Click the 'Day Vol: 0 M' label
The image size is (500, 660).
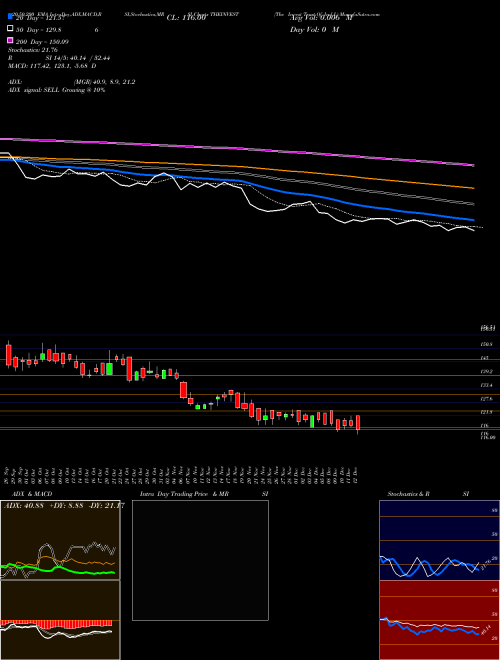coord(314,29)
